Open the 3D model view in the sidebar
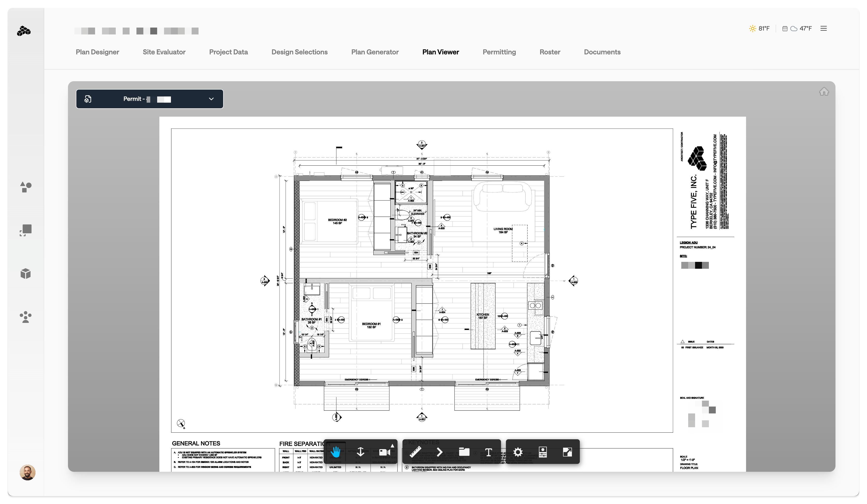 pos(26,273)
